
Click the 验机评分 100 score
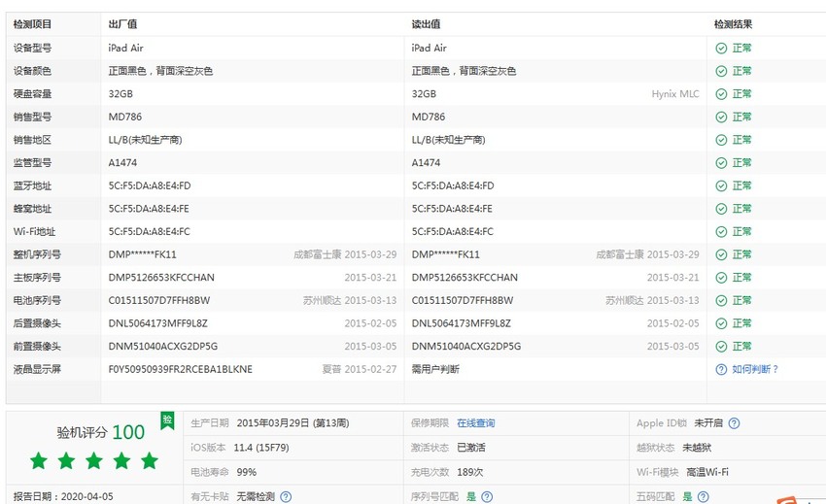[x=101, y=432]
